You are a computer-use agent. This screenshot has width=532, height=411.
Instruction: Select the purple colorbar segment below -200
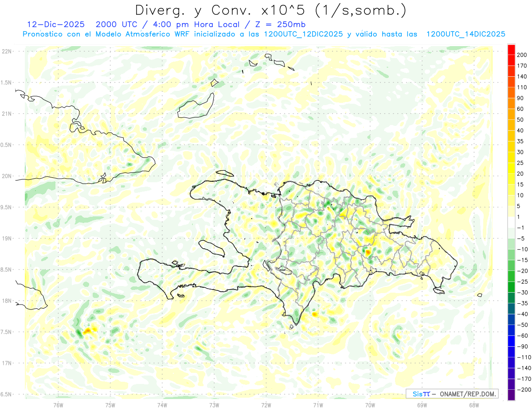(511, 395)
